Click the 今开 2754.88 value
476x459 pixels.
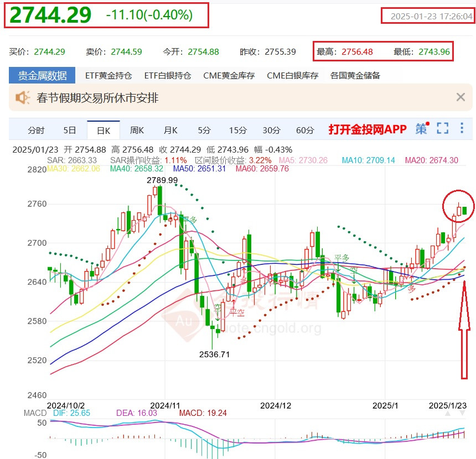tap(203, 52)
